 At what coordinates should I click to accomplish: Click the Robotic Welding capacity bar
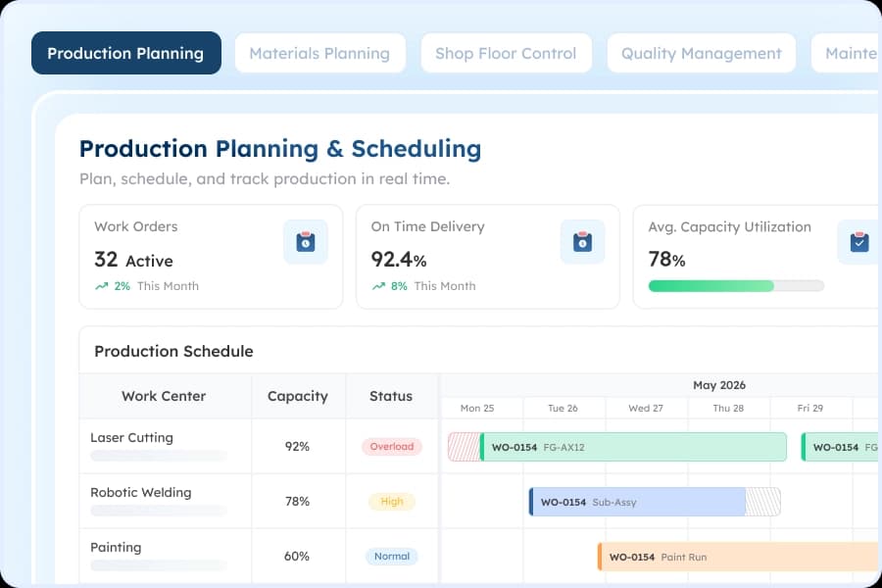click(x=159, y=511)
